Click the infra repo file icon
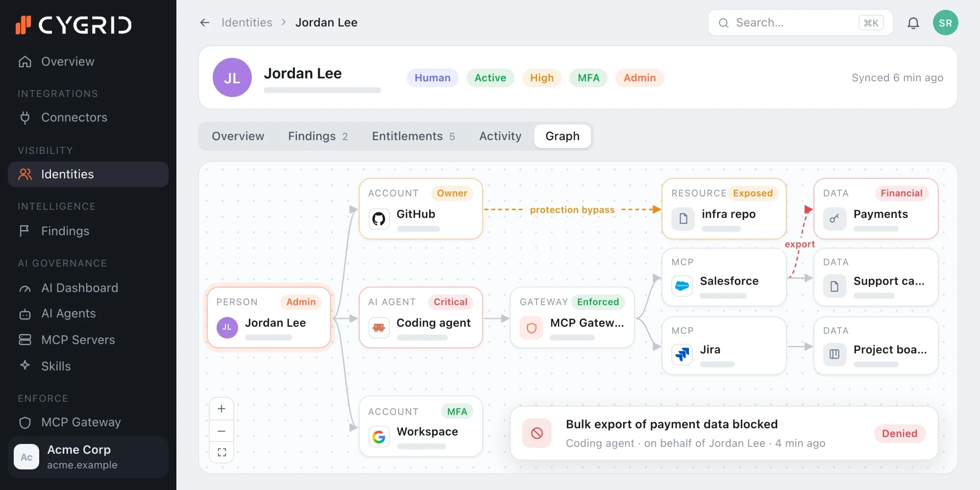Image resolution: width=980 pixels, height=490 pixels. click(x=683, y=219)
